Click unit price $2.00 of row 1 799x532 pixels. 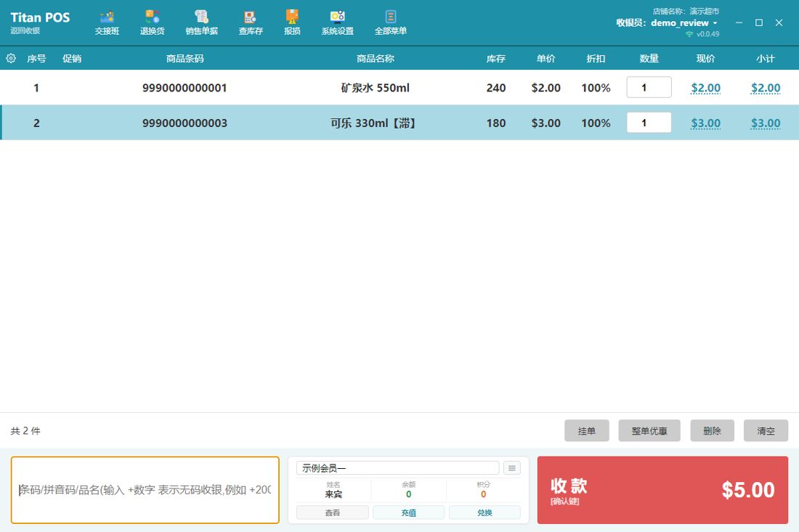[x=545, y=88]
